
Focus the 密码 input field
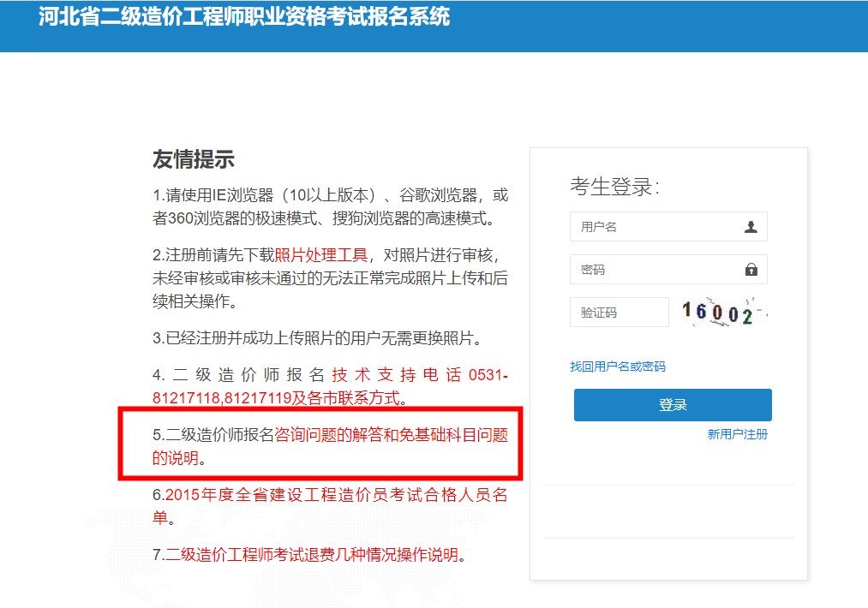(655, 270)
